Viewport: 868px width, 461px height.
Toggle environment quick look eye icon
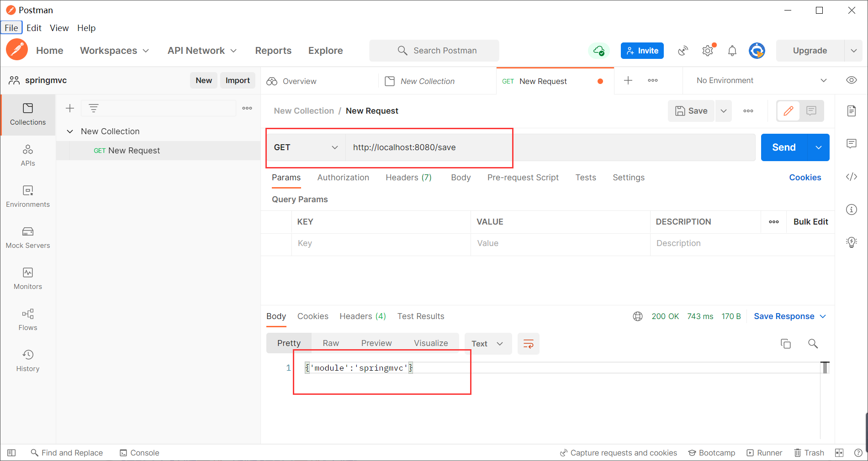(x=852, y=80)
